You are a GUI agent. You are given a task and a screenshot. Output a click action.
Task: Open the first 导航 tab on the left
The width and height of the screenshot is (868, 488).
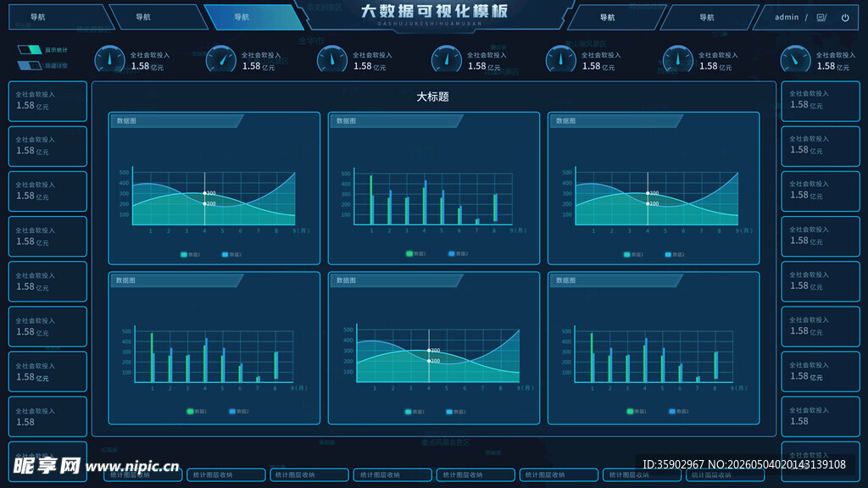pyautogui.click(x=61, y=17)
